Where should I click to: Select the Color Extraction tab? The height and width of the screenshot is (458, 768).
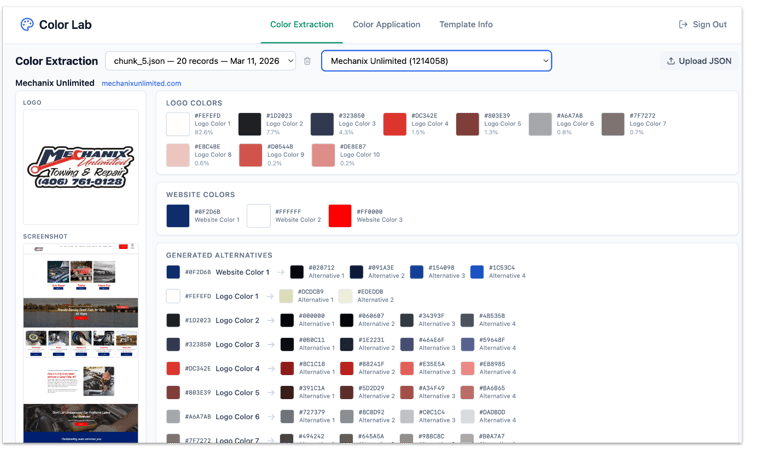pyautogui.click(x=302, y=24)
